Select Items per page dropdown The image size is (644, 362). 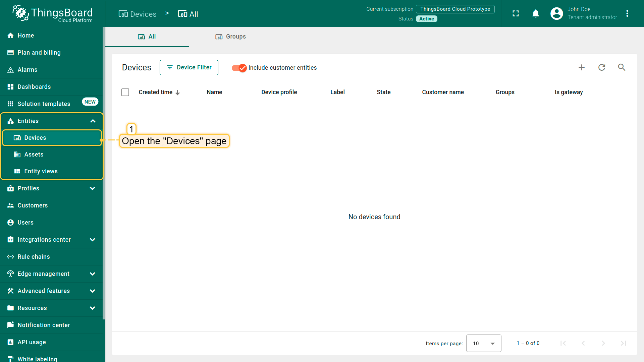coord(483,343)
